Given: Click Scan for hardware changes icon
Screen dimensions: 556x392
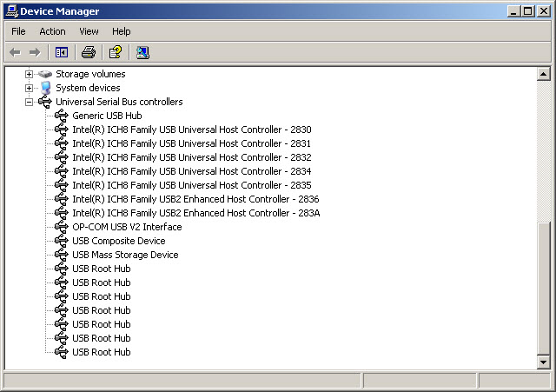Looking at the screenshot, I should (x=142, y=52).
